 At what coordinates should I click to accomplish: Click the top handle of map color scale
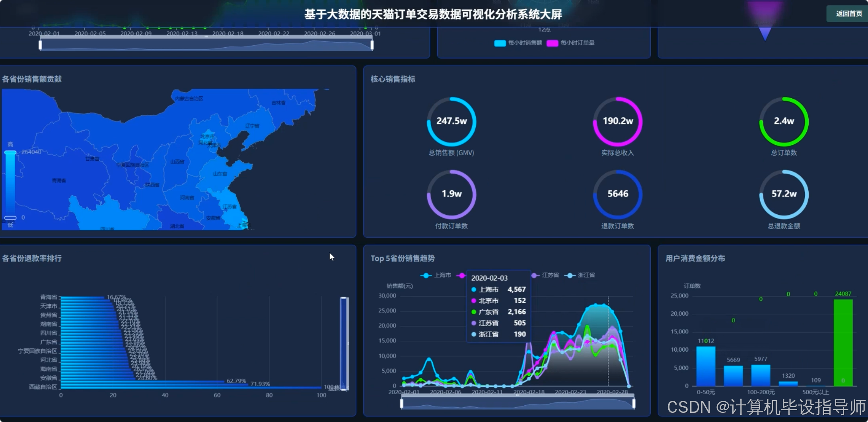(x=10, y=152)
